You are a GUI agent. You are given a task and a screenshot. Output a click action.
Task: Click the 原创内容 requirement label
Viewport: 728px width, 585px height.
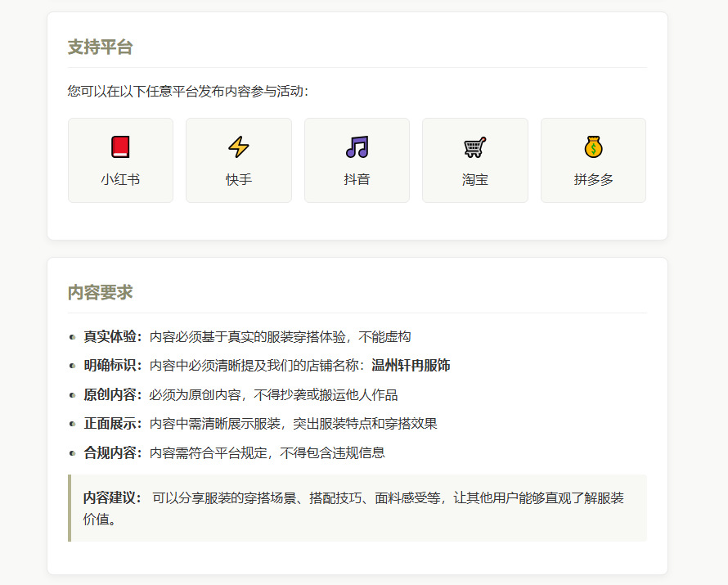[x=110, y=394]
